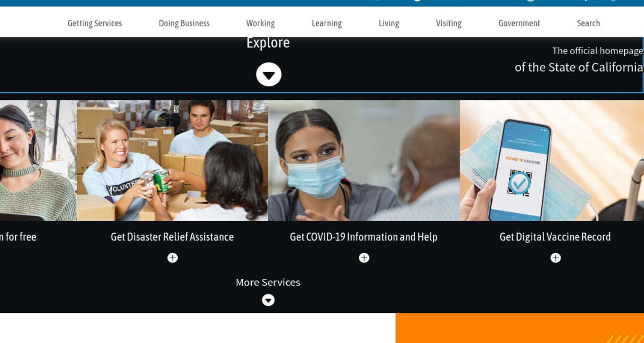The image size is (644, 343).
Task: Click the More Services down-arrow icon
Action: tap(268, 300)
